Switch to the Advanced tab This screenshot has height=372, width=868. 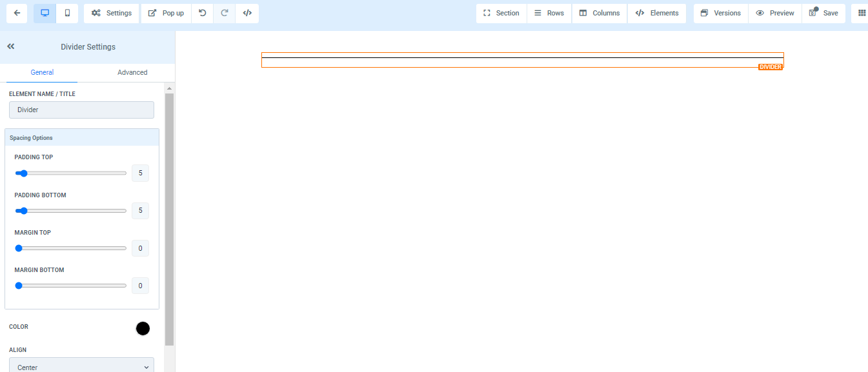[x=132, y=72]
